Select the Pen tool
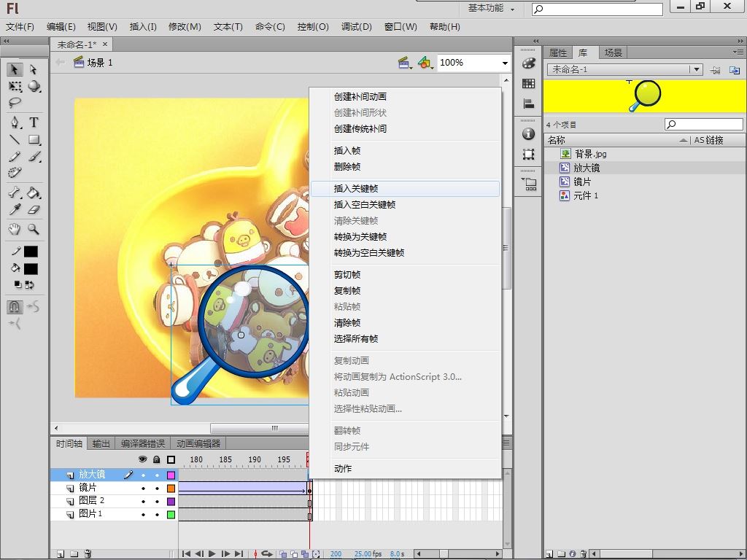The height and width of the screenshot is (560, 747). tap(15, 122)
